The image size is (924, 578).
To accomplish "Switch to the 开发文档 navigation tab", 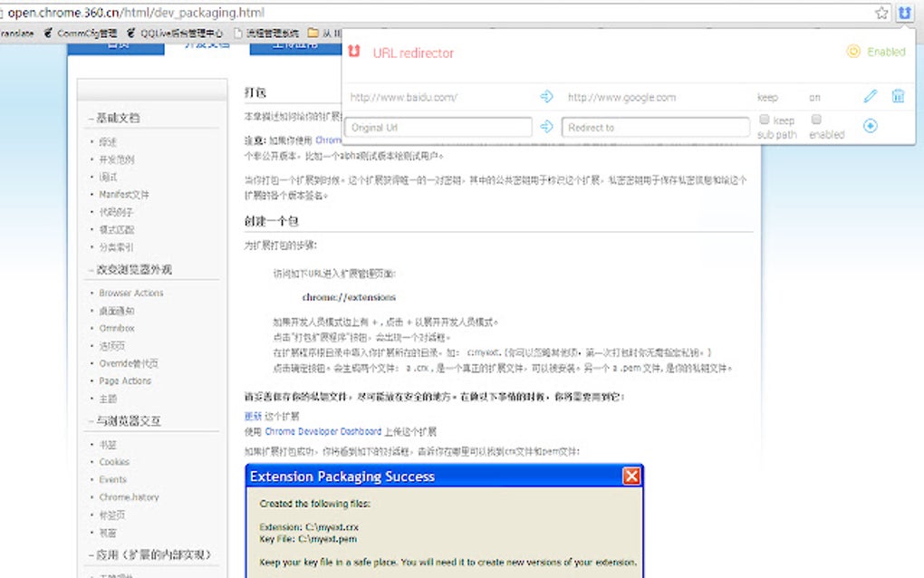I will coord(204,46).
